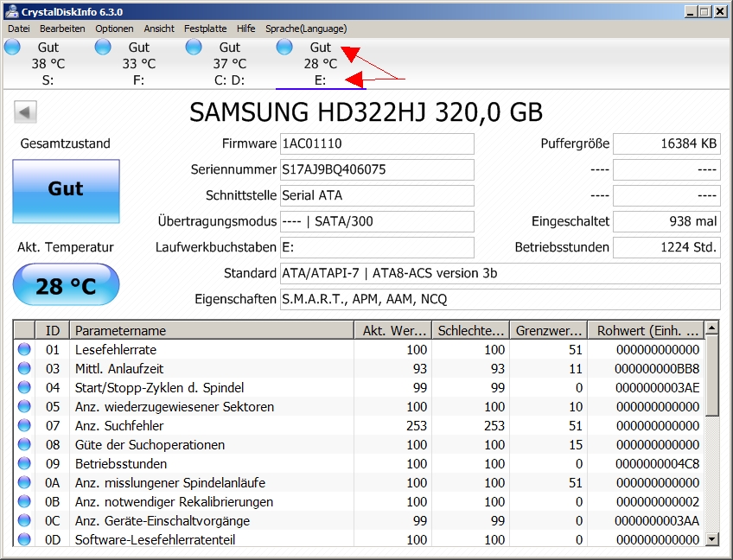
Task: Click status orb of Lesefehlerrate row
Action: [x=24, y=349]
